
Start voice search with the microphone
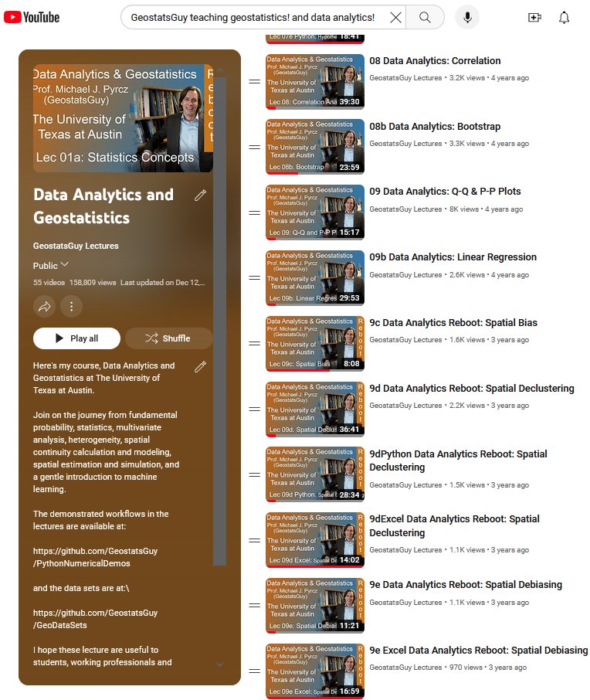[x=467, y=18]
